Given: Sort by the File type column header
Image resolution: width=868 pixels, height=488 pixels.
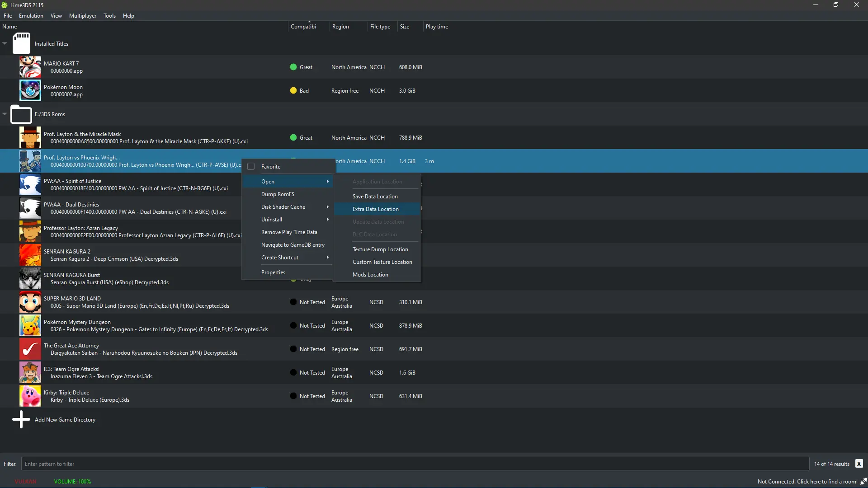Looking at the screenshot, I should (x=382, y=26).
